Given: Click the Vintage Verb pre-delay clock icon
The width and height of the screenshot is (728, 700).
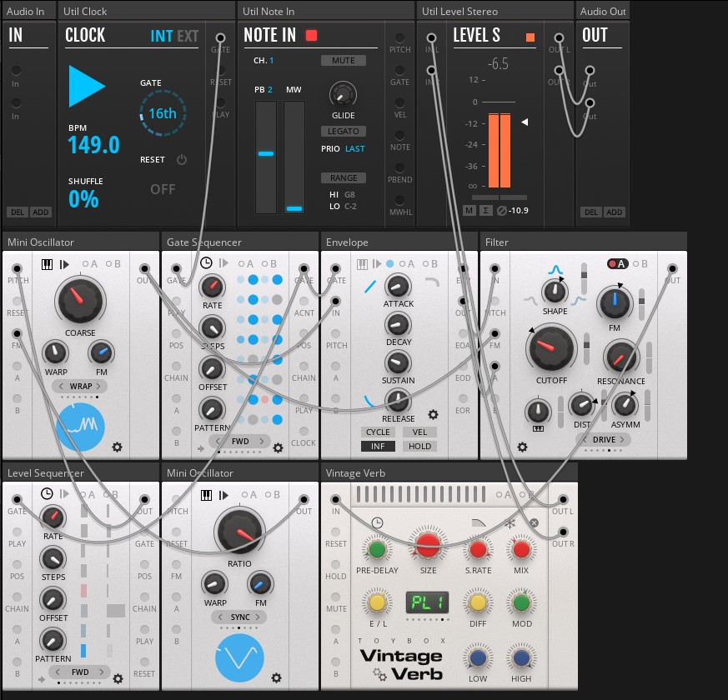Looking at the screenshot, I should point(377,523).
